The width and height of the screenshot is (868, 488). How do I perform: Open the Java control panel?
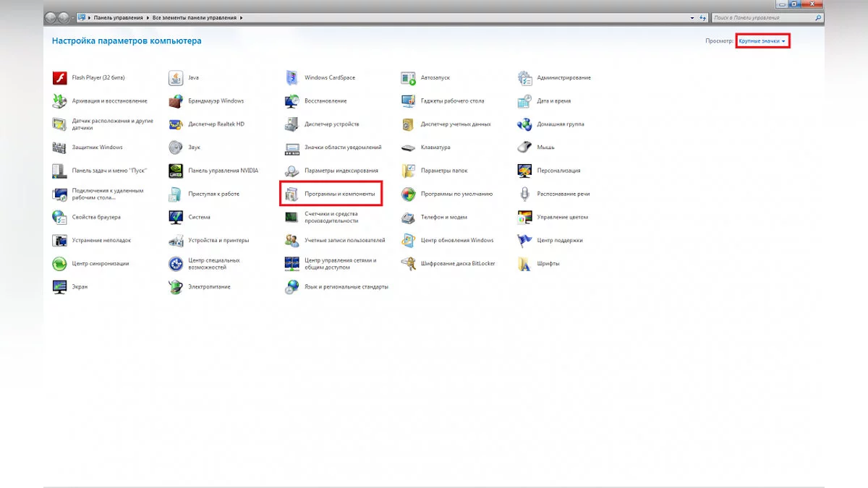(x=193, y=78)
